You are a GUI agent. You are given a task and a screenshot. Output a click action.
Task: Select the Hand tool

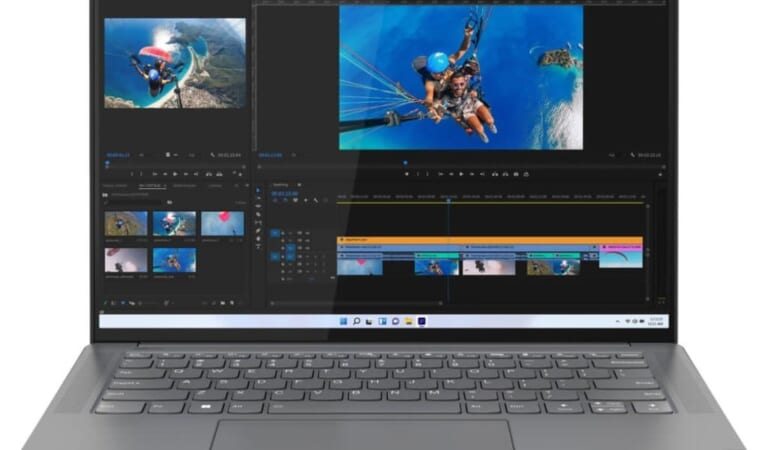[x=258, y=239]
